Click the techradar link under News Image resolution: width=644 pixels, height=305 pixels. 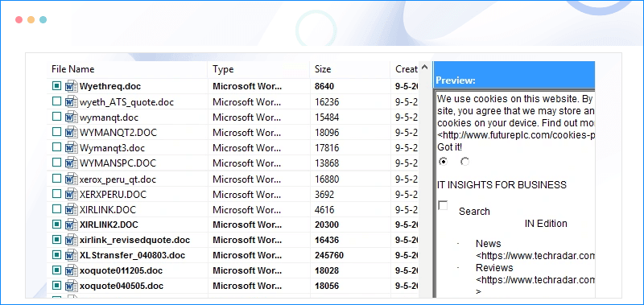(x=535, y=256)
